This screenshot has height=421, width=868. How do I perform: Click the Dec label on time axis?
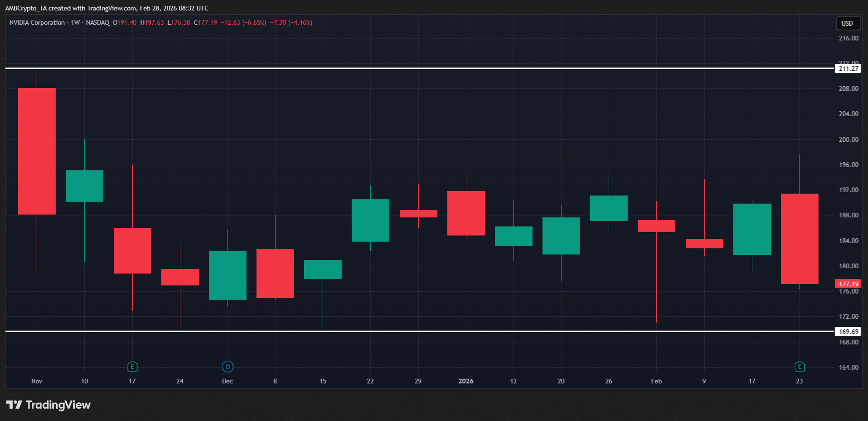227,381
